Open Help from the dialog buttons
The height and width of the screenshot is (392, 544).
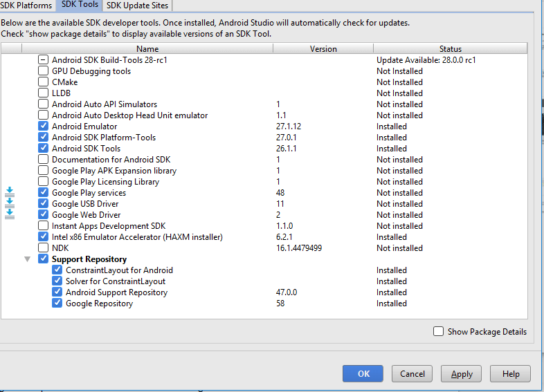point(510,374)
